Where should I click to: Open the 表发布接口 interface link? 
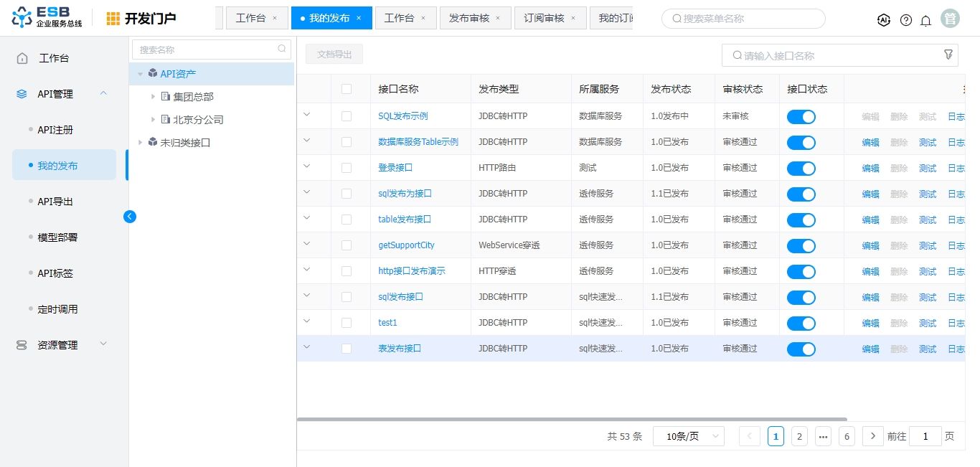pos(400,349)
